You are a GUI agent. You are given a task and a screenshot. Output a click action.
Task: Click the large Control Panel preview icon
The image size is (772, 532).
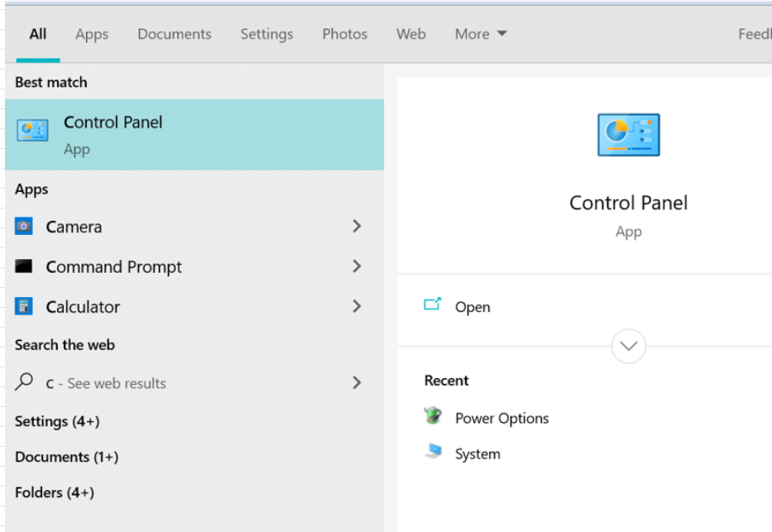point(628,135)
